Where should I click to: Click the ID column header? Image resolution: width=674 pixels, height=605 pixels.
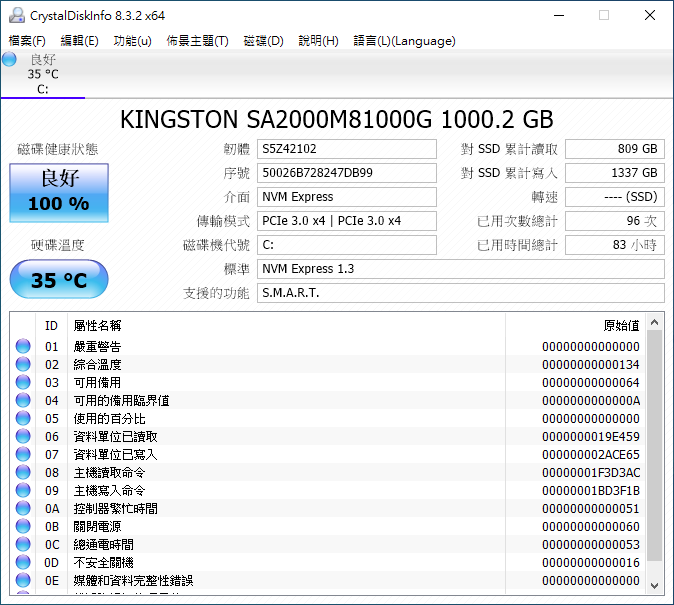click(x=51, y=326)
